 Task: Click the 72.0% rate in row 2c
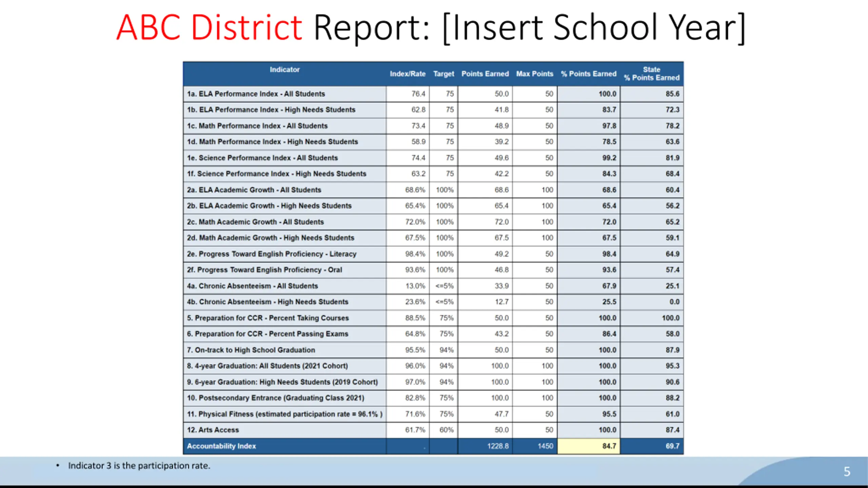pyautogui.click(x=415, y=222)
